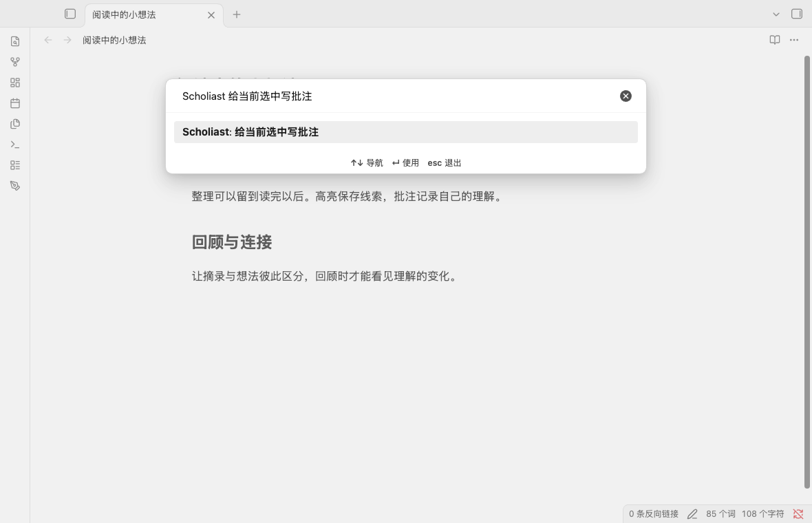Viewport: 812px width, 523px height.
Task: Insert template copy icon in ribbon
Action: (15, 124)
